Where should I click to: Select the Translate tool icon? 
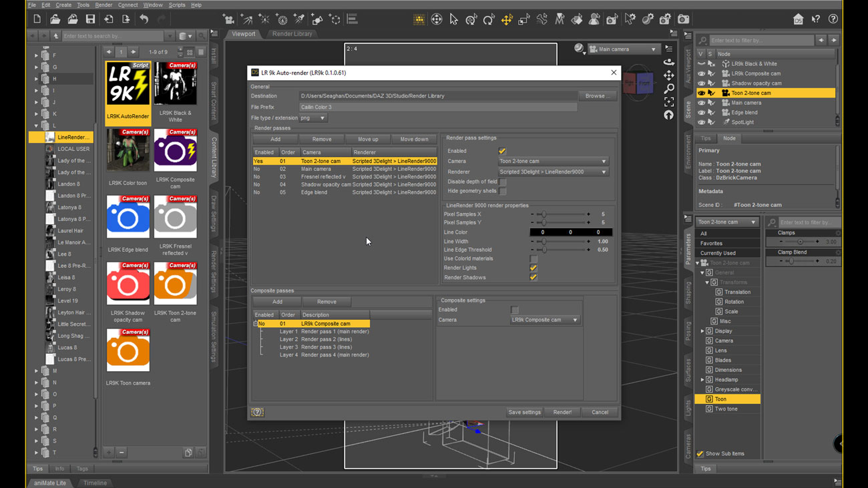tap(507, 19)
